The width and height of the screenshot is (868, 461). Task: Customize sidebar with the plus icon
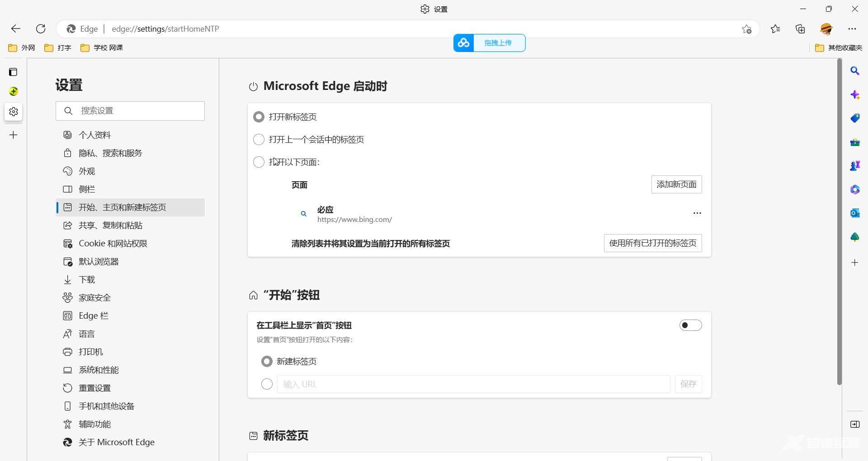click(x=855, y=263)
